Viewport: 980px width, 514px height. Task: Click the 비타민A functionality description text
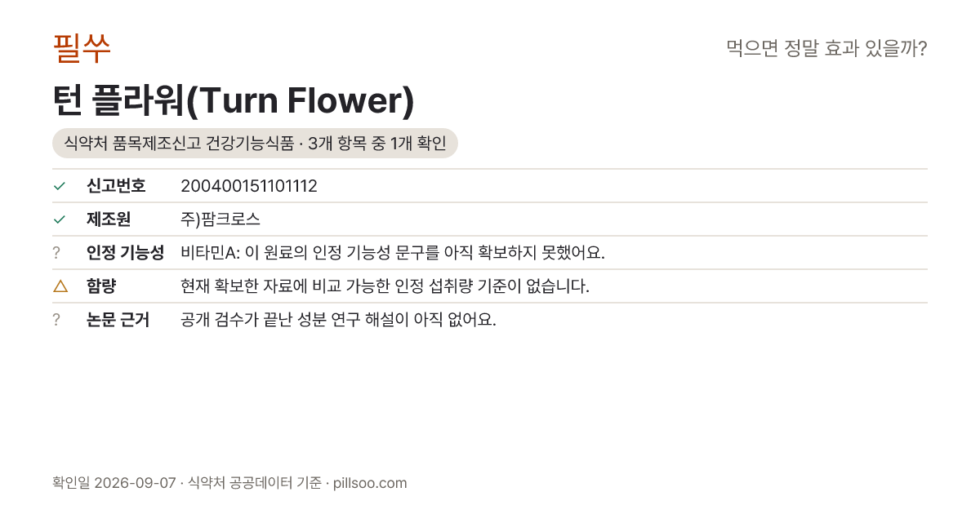[393, 253]
